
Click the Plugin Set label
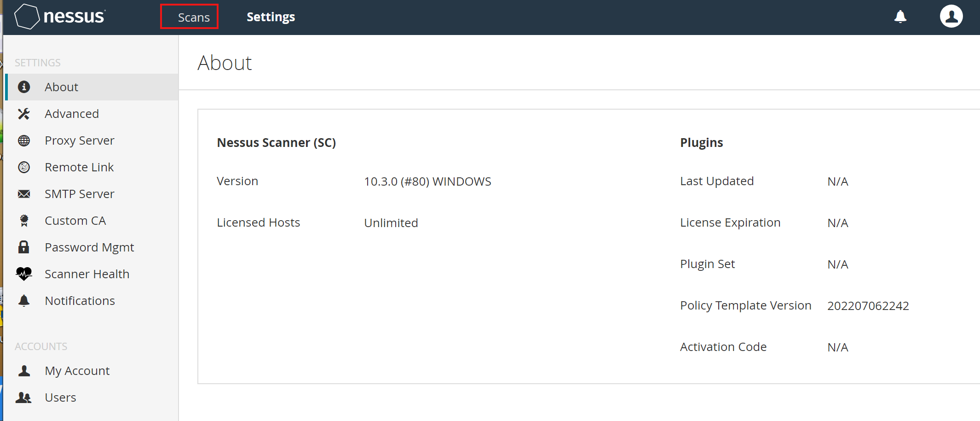(x=707, y=264)
